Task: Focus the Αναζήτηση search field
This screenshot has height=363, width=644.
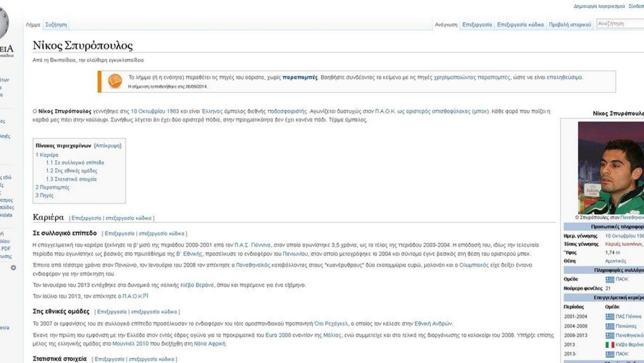Action: pos(619,23)
